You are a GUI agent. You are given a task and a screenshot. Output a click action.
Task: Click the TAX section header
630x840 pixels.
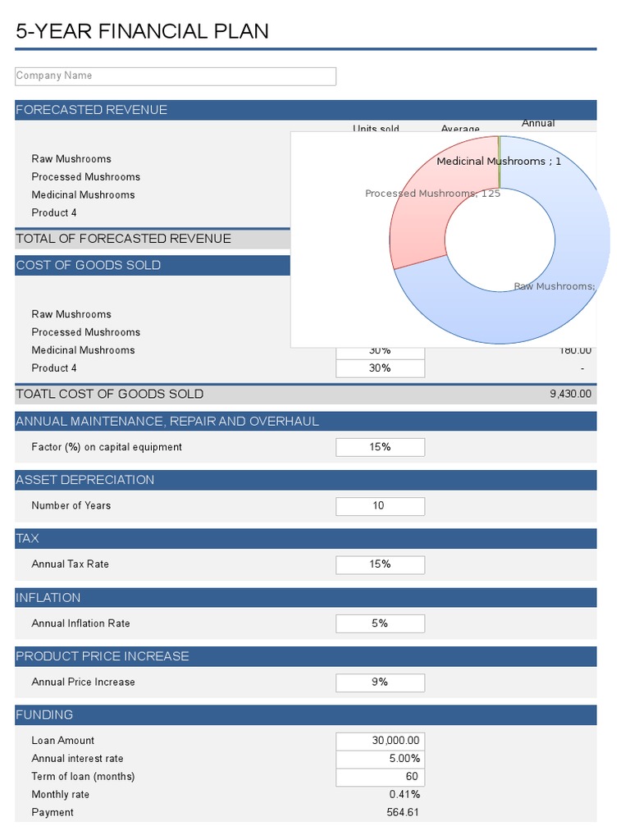coord(305,538)
